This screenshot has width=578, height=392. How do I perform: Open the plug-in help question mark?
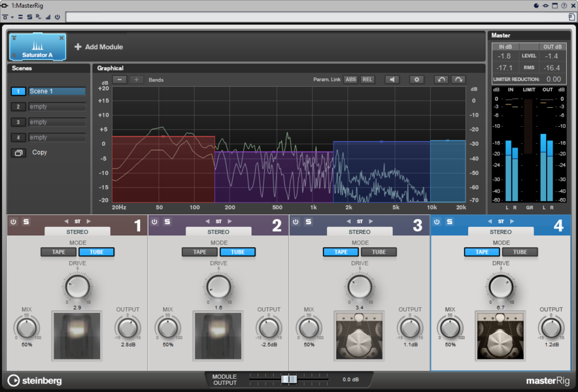(x=564, y=5)
